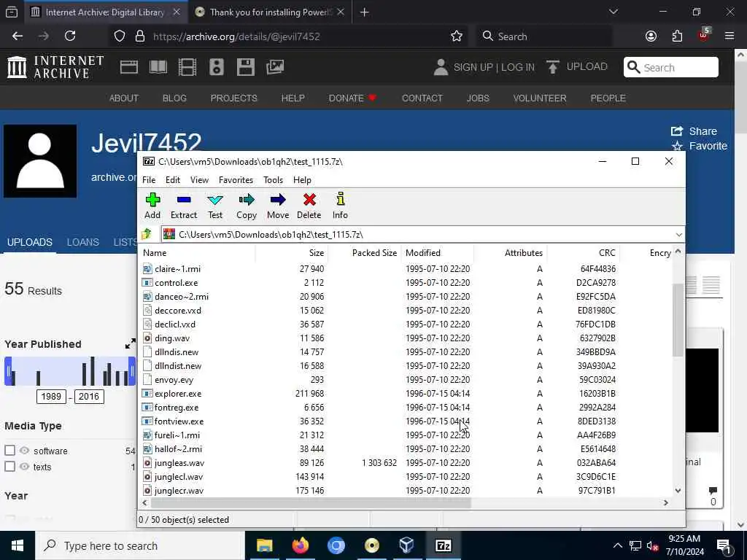Click left handle of Year Published slider

[x=8, y=371]
